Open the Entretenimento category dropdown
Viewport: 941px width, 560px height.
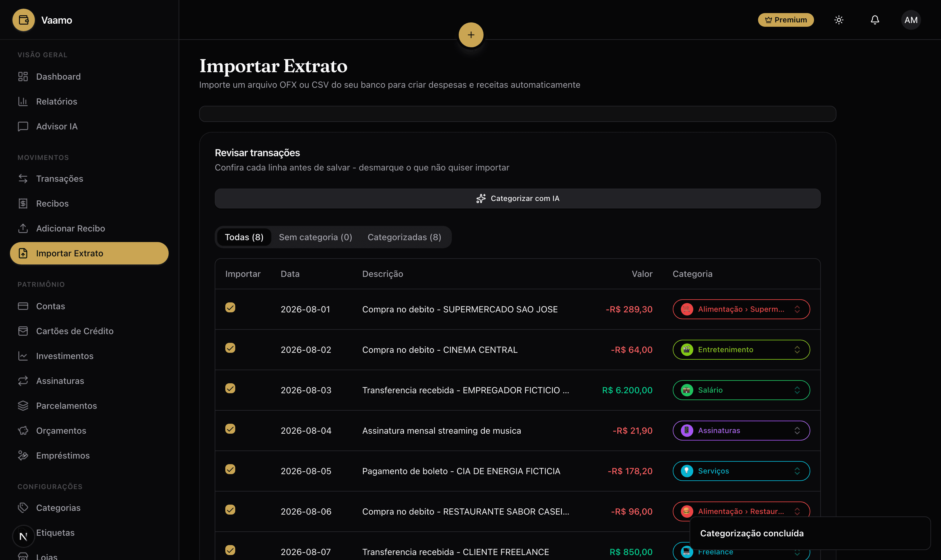point(741,349)
